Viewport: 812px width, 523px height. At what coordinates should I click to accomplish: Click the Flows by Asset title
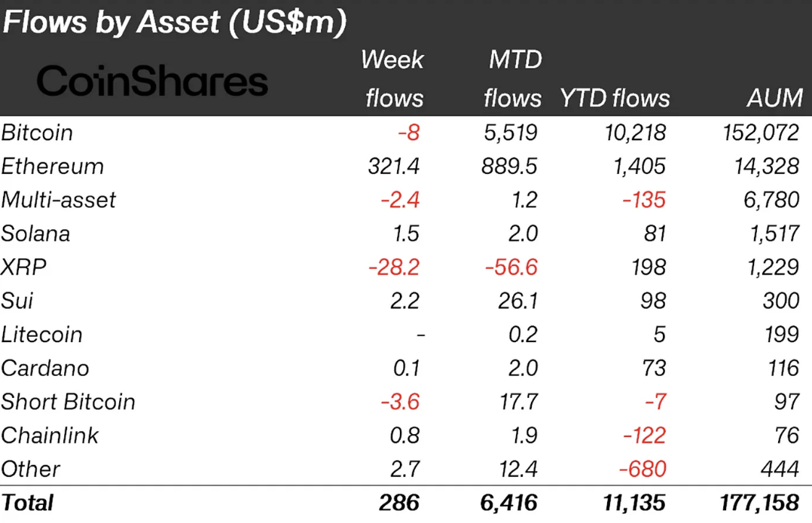(174, 23)
